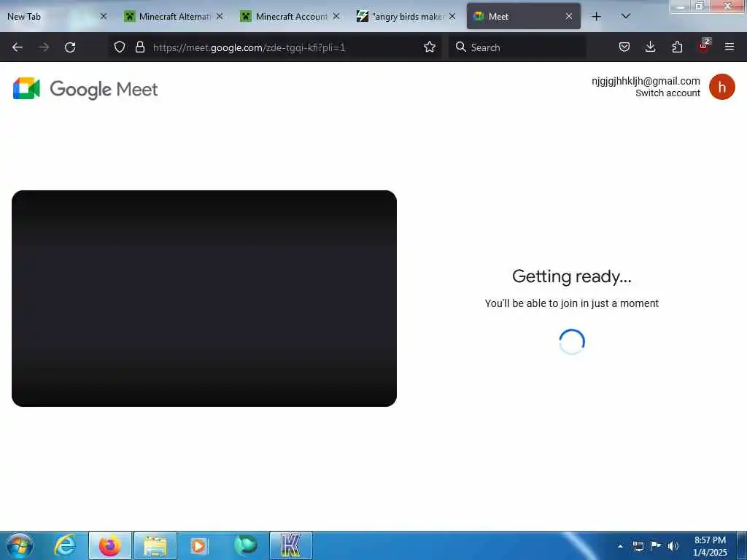
Task: Open the network tray icon
Action: pos(638,546)
